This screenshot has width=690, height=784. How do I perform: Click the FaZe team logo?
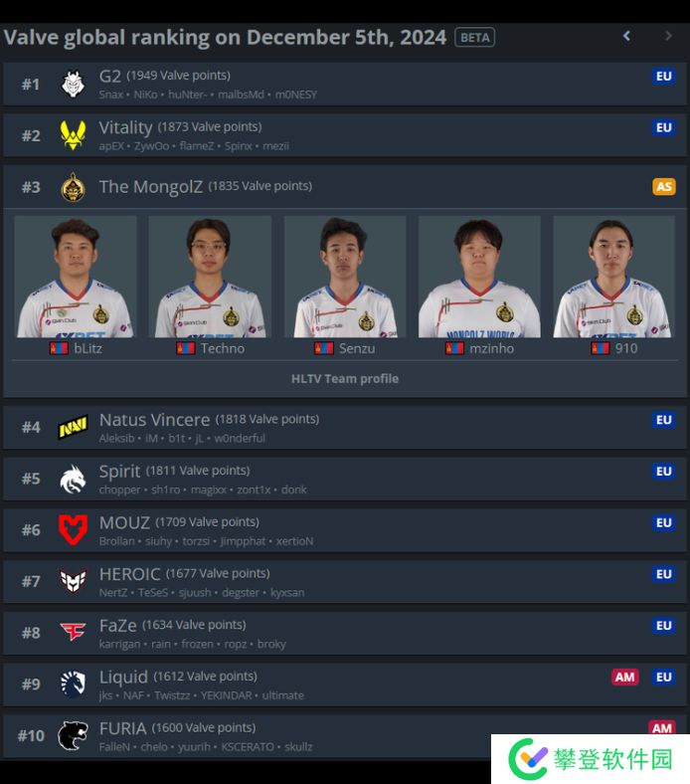(x=73, y=632)
